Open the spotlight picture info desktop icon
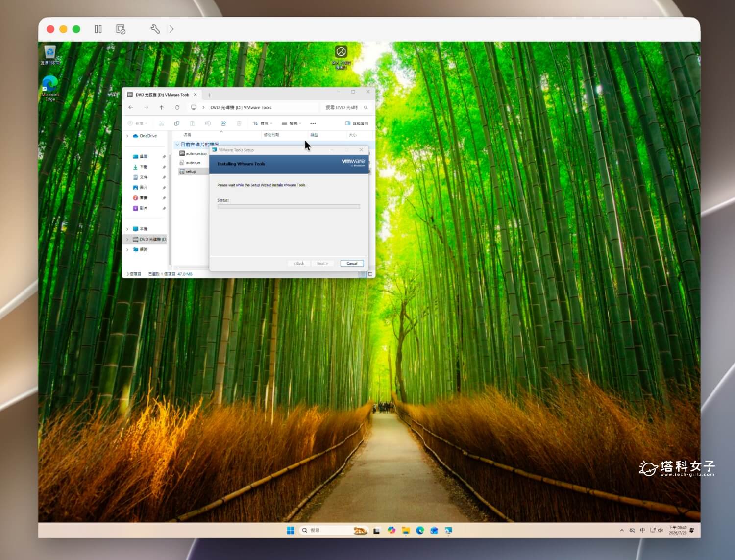The image size is (735, 560). (x=341, y=57)
